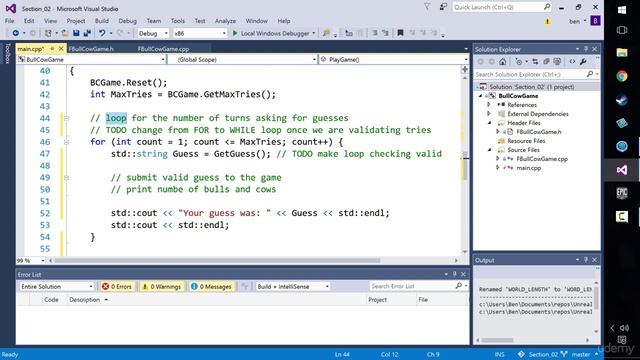This screenshot has width=640, height=360.
Task: Click the Windows Start button
Action: 622,10
